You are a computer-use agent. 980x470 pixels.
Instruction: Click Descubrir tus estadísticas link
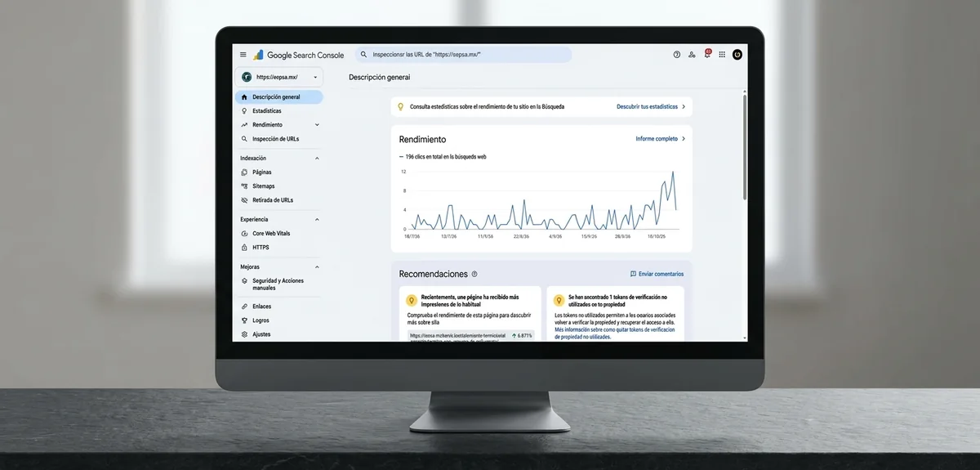click(x=647, y=106)
